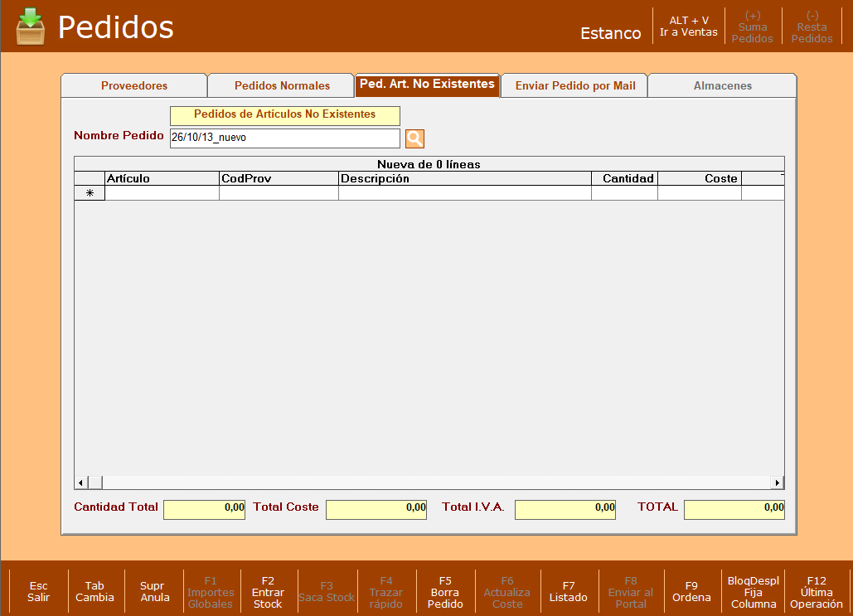Click the F5 Borra Pedido button
The height and width of the screenshot is (616, 853).
[x=445, y=592]
